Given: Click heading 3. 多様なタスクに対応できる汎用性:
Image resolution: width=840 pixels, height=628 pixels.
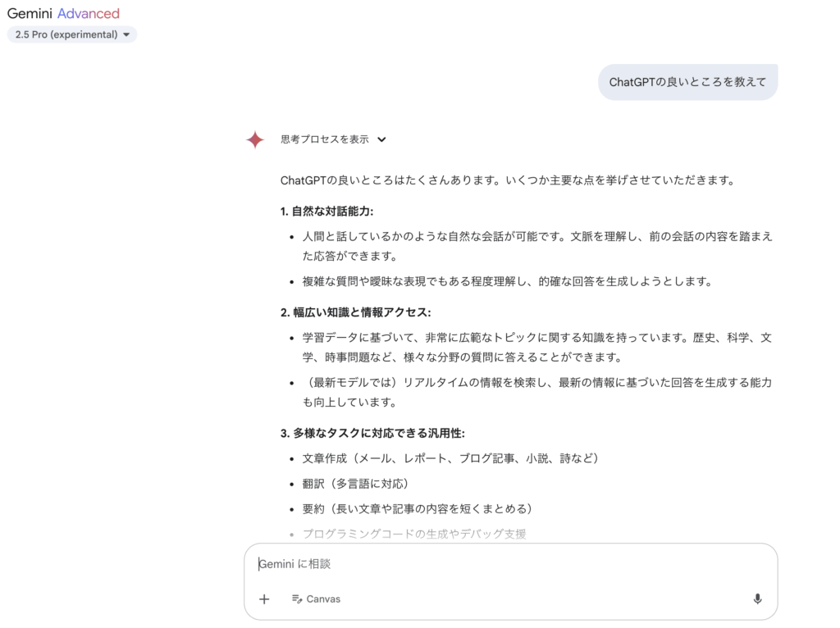Looking at the screenshot, I should point(372,433).
